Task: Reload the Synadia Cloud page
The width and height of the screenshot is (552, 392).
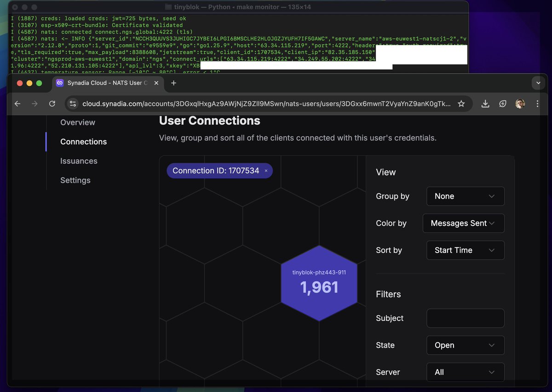Action: (52, 104)
